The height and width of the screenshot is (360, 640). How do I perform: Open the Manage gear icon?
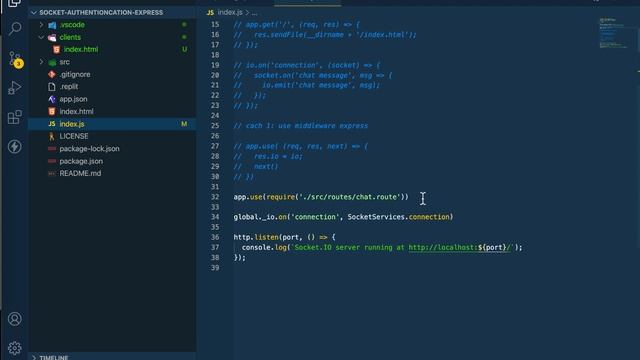click(x=15, y=348)
